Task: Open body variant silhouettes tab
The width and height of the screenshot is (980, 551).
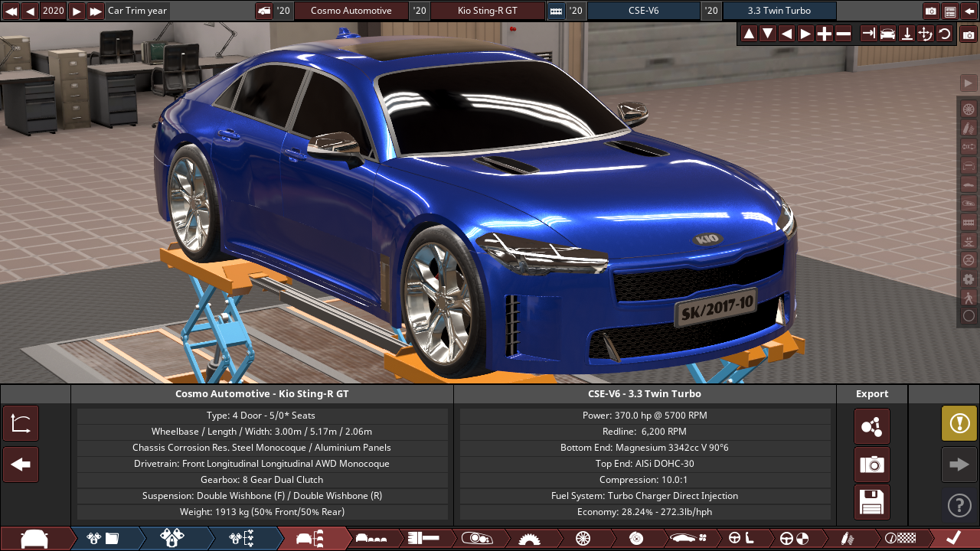Action: point(371,539)
